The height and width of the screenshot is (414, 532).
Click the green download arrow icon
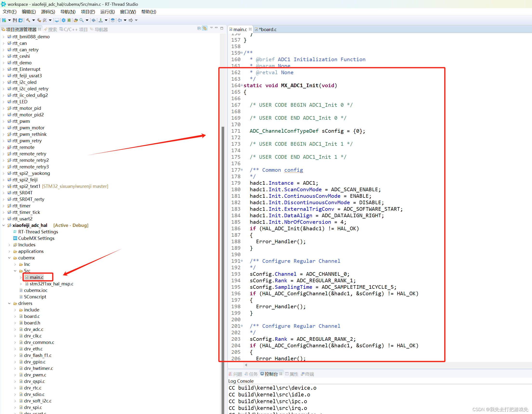click(101, 20)
